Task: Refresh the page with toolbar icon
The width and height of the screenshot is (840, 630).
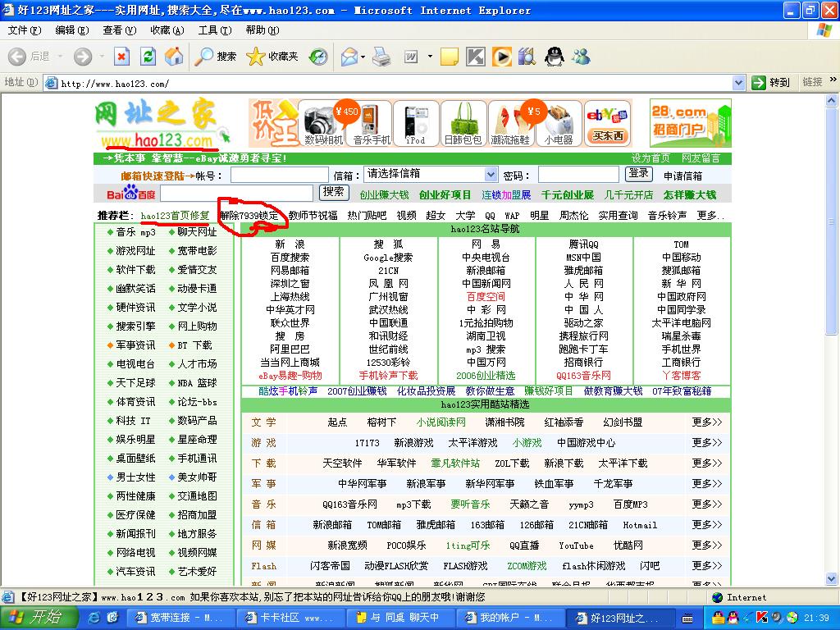Action: tap(148, 57)
